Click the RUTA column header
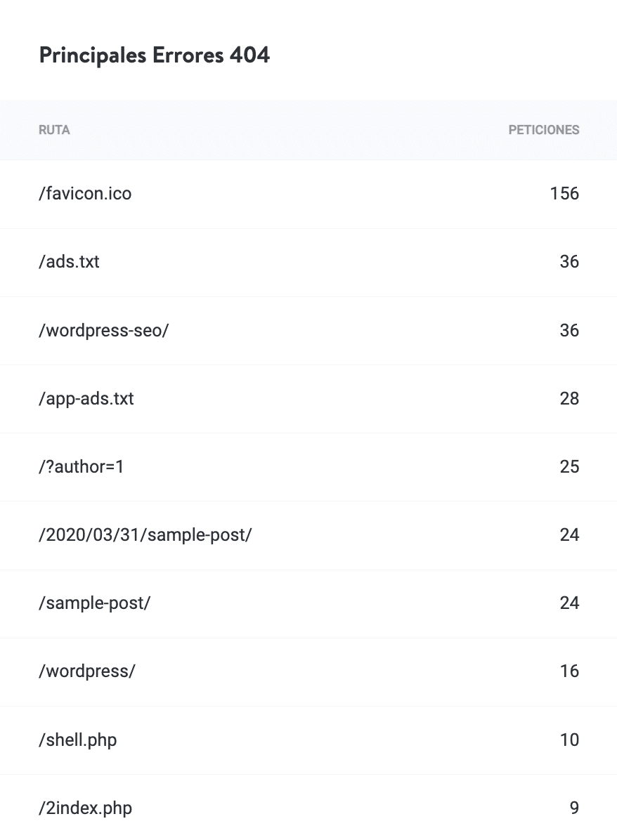Screen dimensions: 617x840 [x=54, y=130]
